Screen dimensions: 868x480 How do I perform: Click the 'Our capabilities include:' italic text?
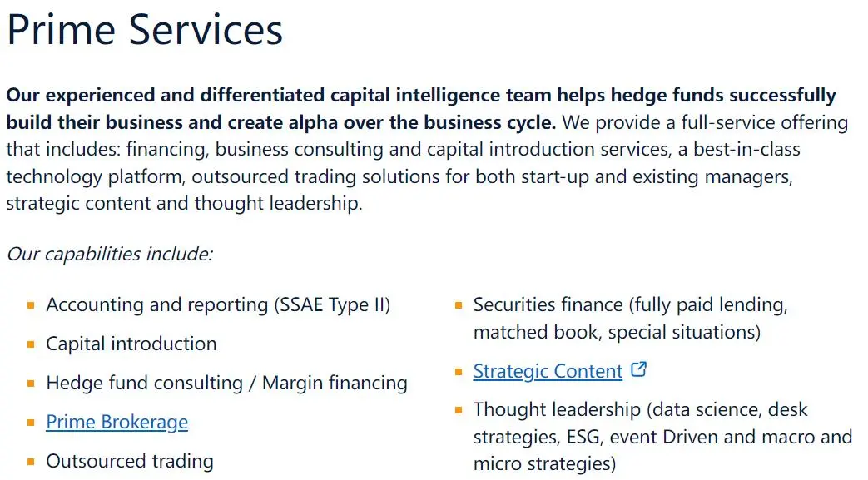pyautogui.click(x=110, y=254)
